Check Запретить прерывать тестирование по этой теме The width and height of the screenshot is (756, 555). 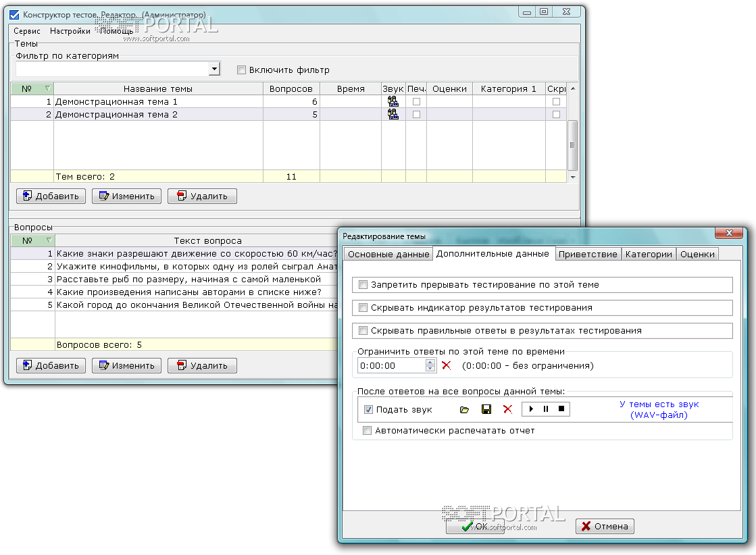(x=363, y=285)
